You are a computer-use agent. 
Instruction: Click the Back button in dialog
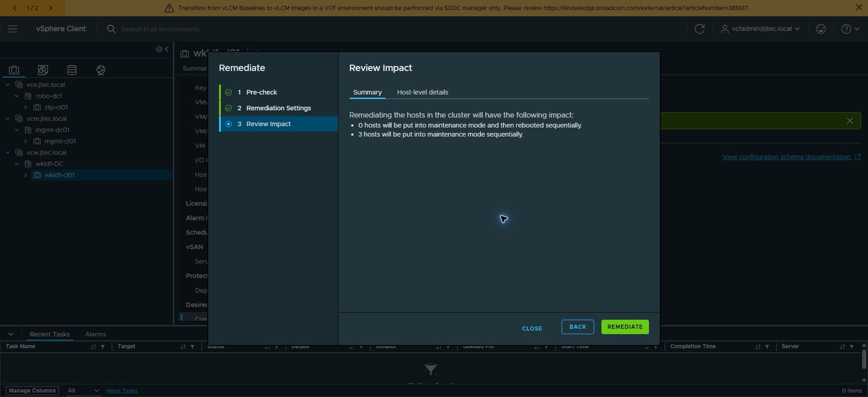coord(578,327)
